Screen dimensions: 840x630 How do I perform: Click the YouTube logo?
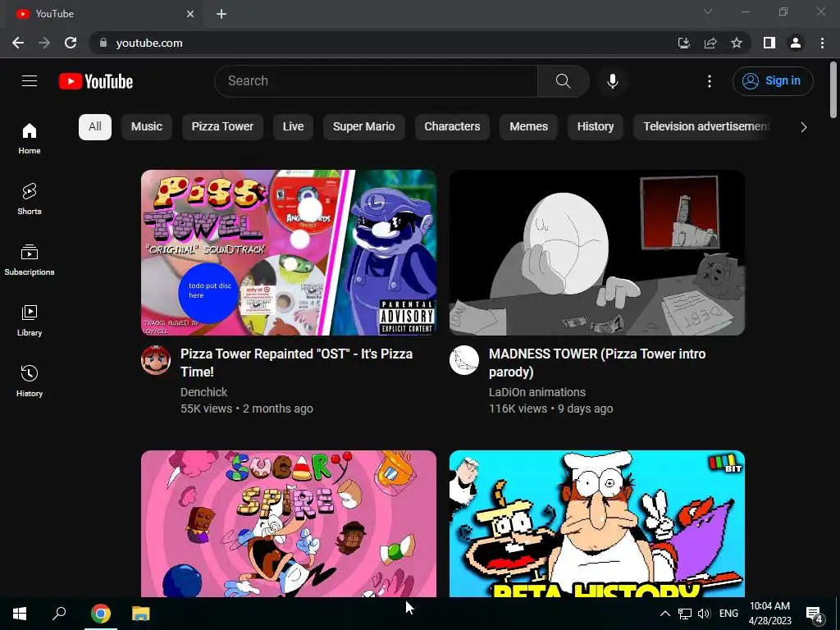click(x=96, y=81)
